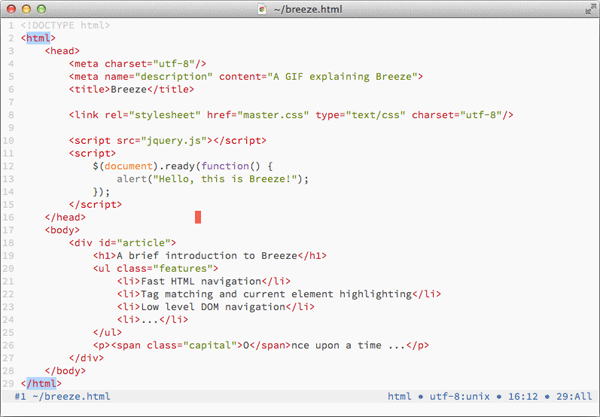The width and height of the screenshot is (600, 417).
Task: Click the highlighted closing /html tag on line 29
Action: (41, 383)
